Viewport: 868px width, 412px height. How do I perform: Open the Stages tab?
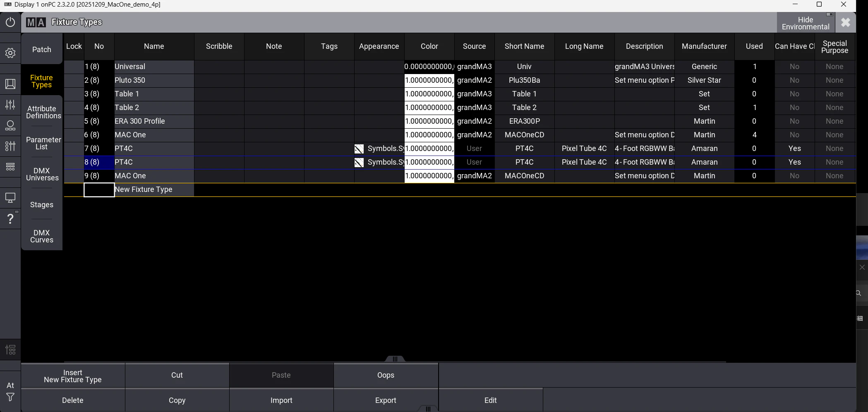tap(42, 205)
